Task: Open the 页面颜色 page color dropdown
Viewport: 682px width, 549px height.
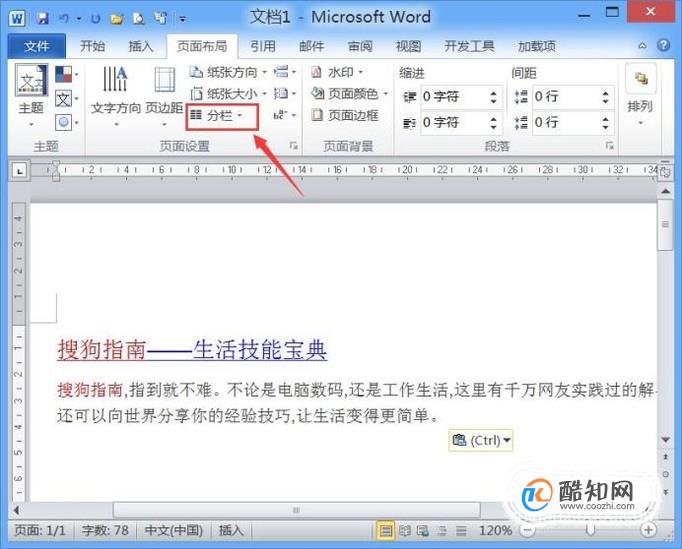Action: pos(349,94)
